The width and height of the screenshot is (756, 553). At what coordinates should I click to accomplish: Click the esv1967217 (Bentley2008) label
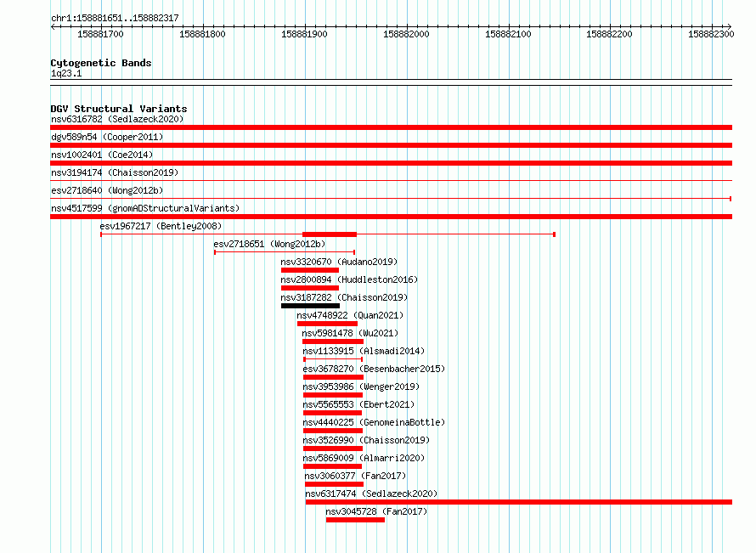[161, 226]
